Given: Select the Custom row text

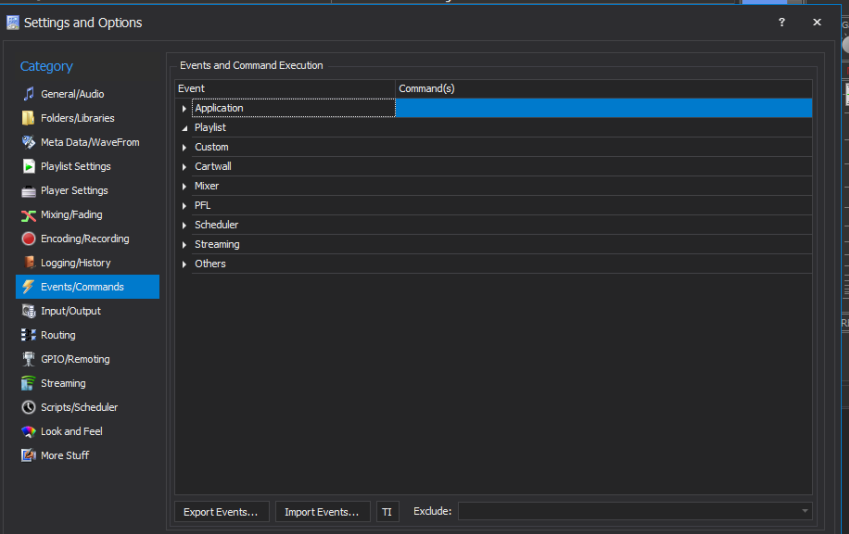Looking at the screenshot, I should (212, 147).
